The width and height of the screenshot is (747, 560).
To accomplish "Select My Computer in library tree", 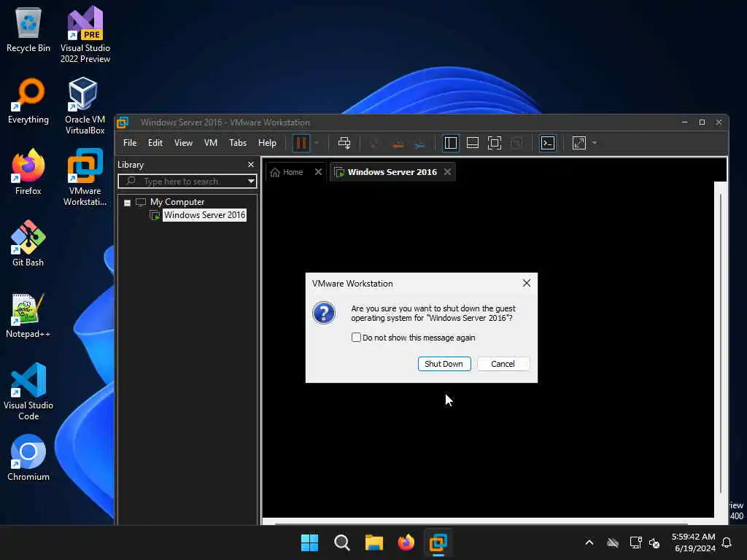I will (x=177, y=202).
